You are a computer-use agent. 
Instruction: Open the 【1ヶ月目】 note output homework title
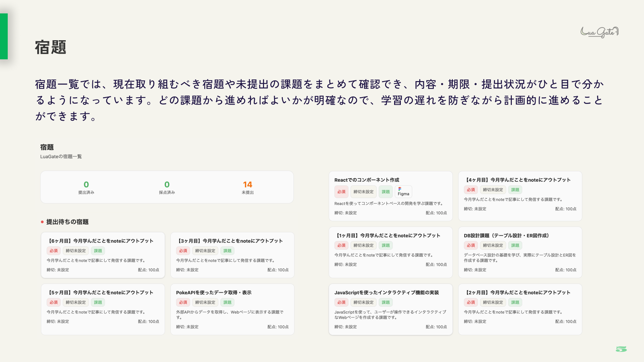point(387,236)
